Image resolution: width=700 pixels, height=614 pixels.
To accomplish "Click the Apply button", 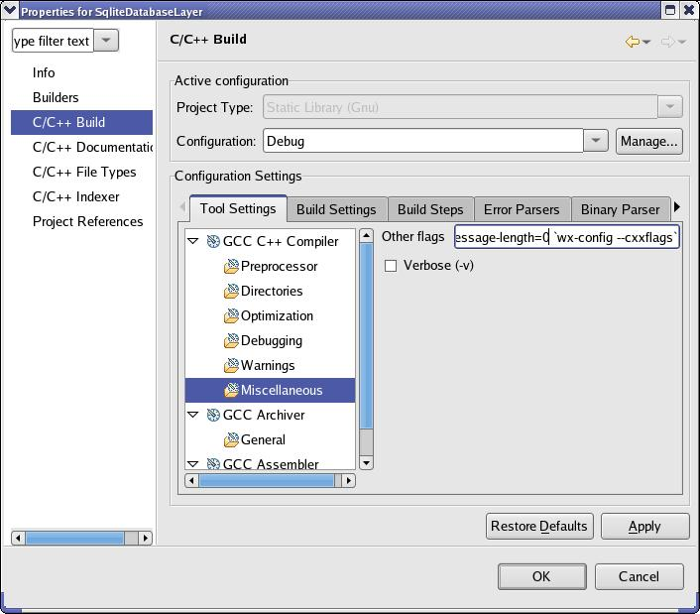I will tap(644, 526).
